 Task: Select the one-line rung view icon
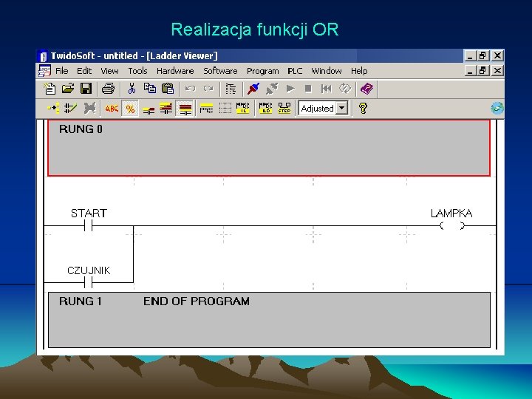[149, 109]
